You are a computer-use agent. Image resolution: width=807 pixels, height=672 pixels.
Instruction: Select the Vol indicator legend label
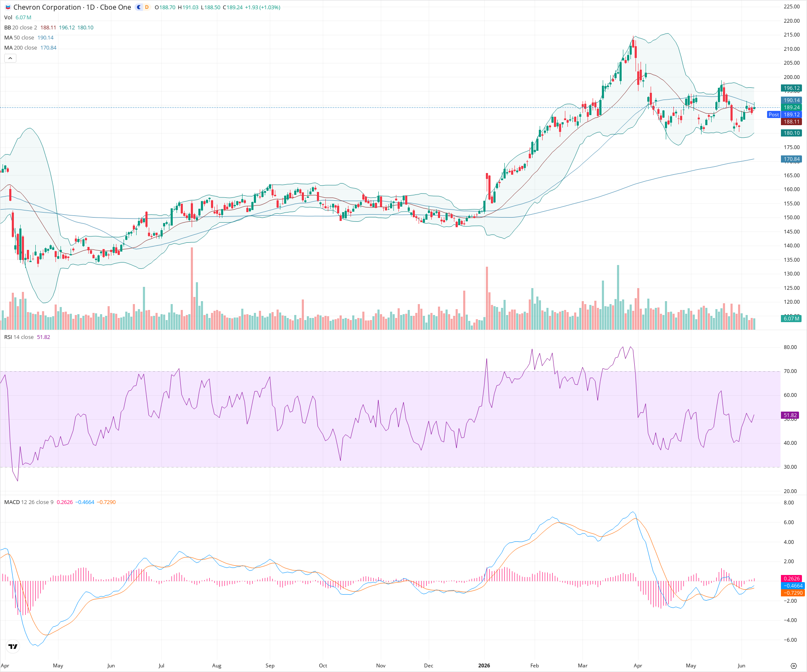coord(8,17)
